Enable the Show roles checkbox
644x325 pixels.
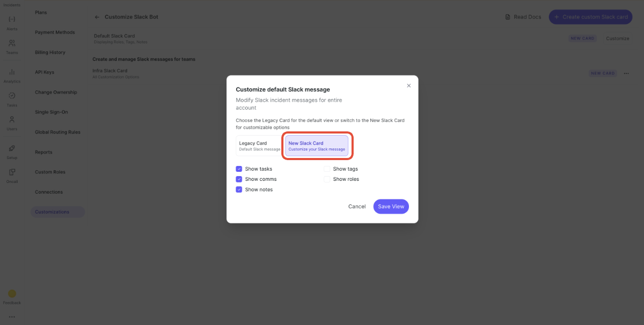click(327, 179)
